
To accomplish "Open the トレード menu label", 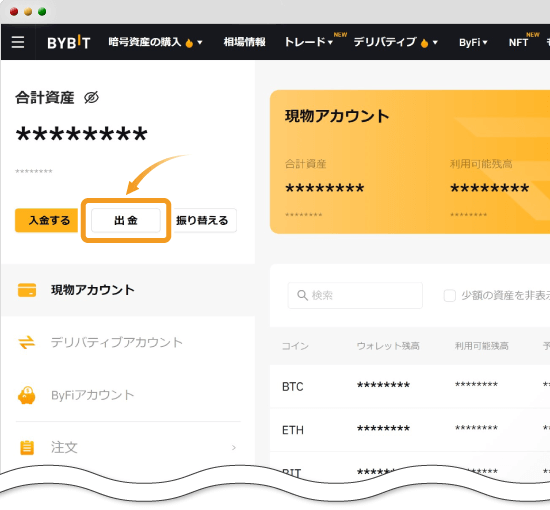I will pos(305,42).
